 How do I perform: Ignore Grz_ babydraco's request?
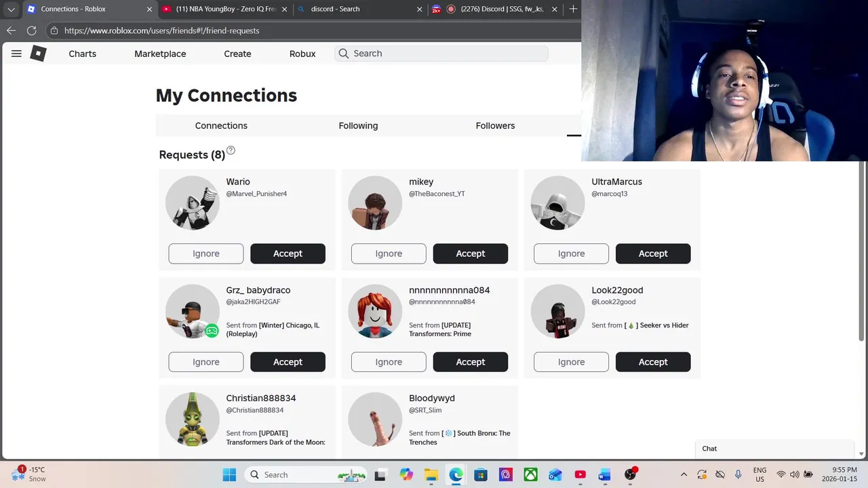206,362
